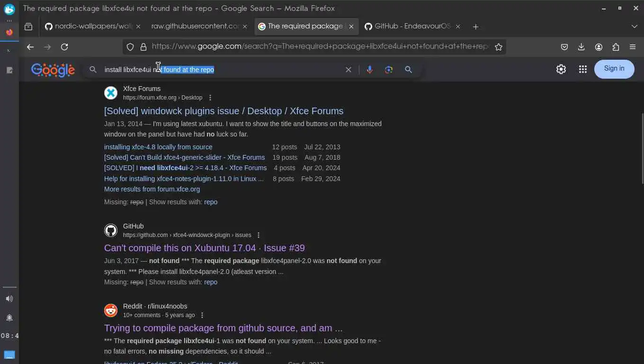
Task: Search by image with Google Lens
Action: click(389, 70)
